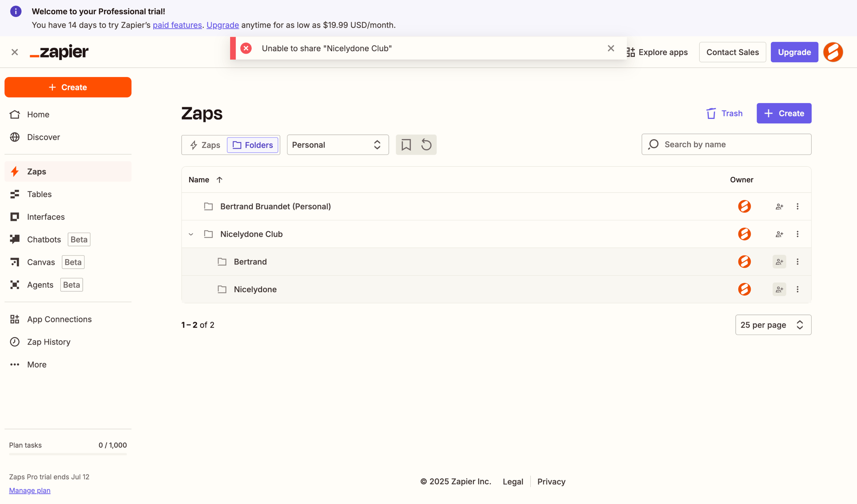Open Agents in sidebar
The width and height of the screenshot is (857, 504).
[x=68, y=285]
